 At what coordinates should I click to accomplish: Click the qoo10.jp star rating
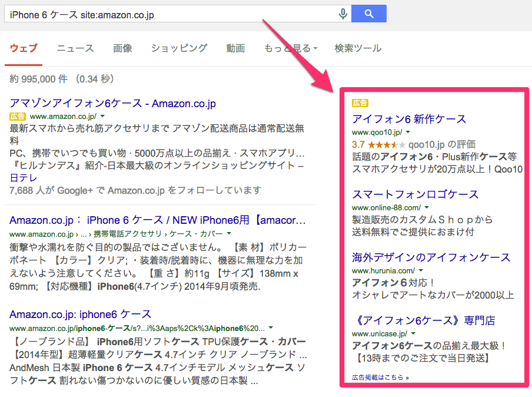click(387, 145)
